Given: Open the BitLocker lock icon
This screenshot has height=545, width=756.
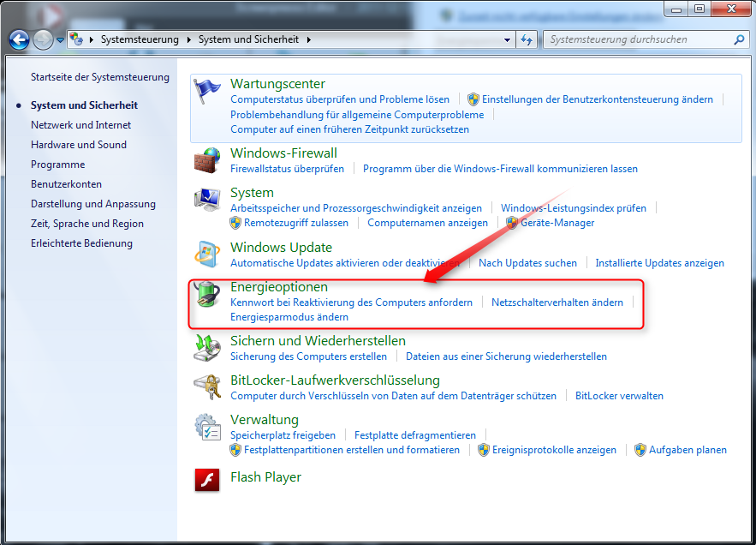Looking at the screenshot, I should 207,387.
